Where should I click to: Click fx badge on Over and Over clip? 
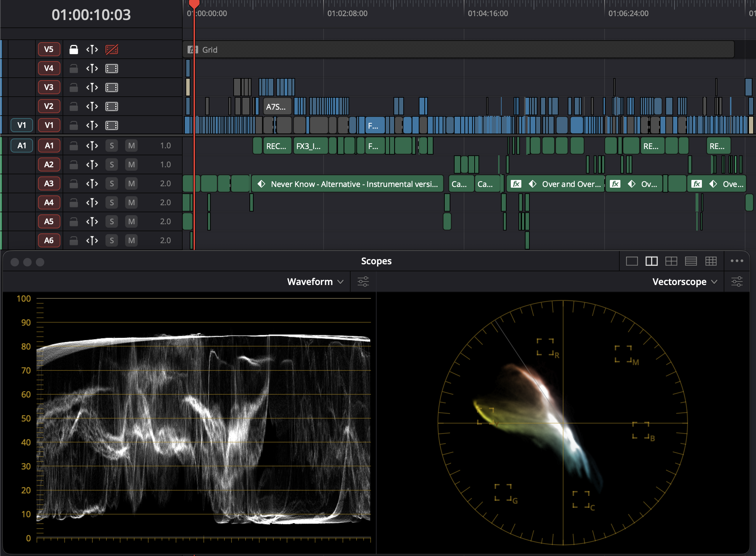(x=516, y=184)
